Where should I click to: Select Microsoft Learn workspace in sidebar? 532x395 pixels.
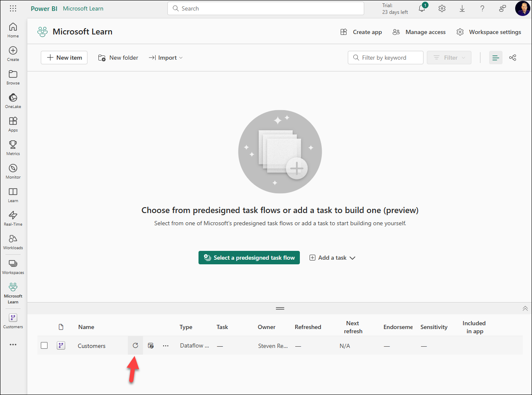coord(13,293)
